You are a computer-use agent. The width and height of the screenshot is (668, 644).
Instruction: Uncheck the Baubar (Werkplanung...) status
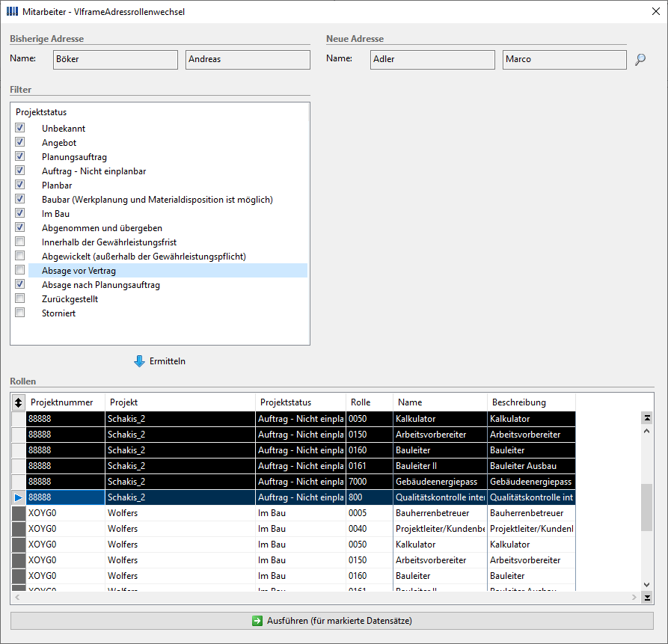coord(20,199)
